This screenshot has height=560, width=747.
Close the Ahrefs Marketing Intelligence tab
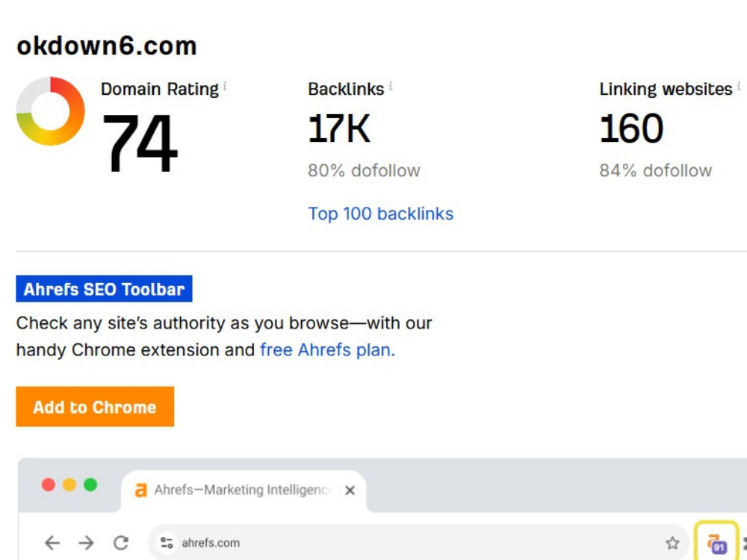pyautogui.click(x=350, y=490)
